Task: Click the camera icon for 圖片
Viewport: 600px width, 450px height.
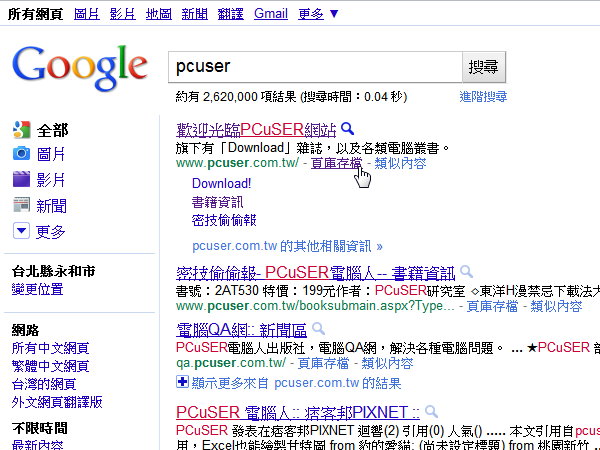Action: point(21,154)
